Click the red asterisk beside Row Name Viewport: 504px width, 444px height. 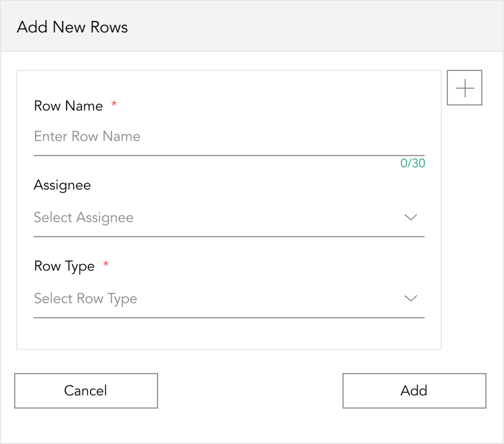[114, 103]
